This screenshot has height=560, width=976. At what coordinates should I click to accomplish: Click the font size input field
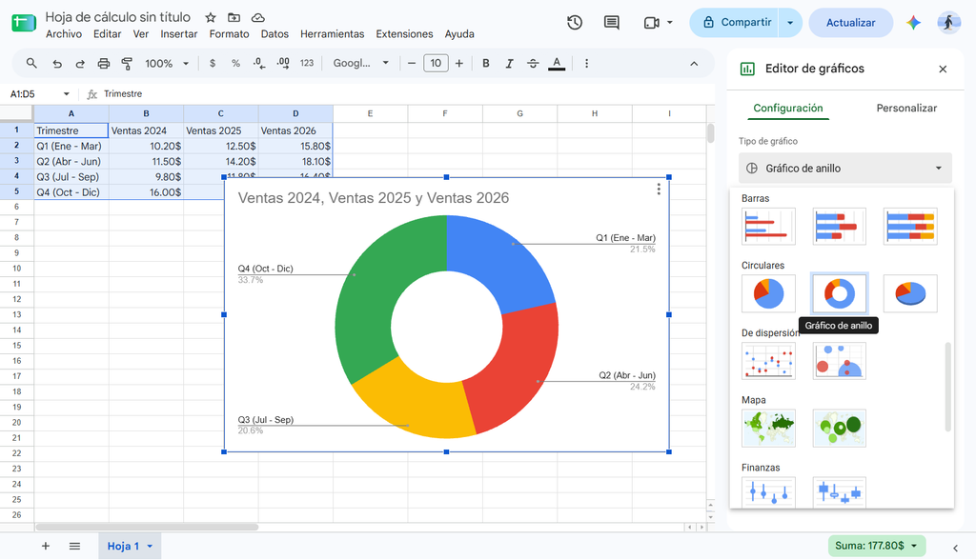(x=436, y=64)
